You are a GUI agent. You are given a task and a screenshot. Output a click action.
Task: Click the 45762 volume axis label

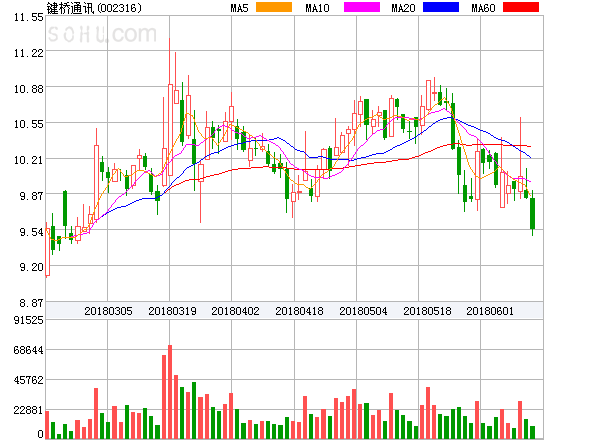point(29,380)
